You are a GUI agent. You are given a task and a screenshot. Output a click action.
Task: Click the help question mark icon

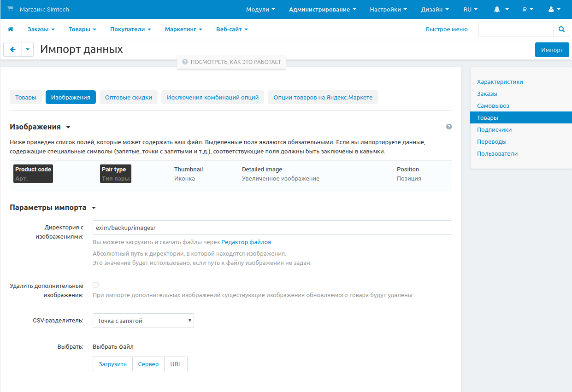449,127
